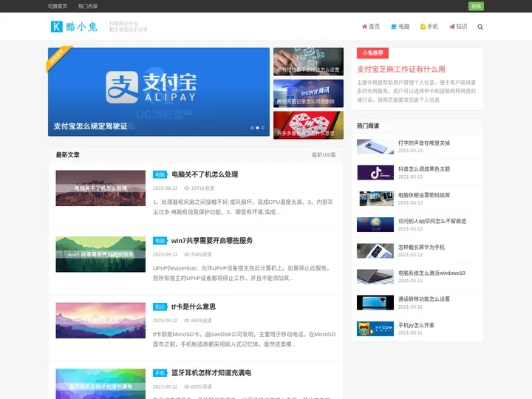Image resolution: width=532 pixels, height=399 pixels.
Task: Click thumbnail of tf卡是什么意思 article
Action: (x=100, y=320)
